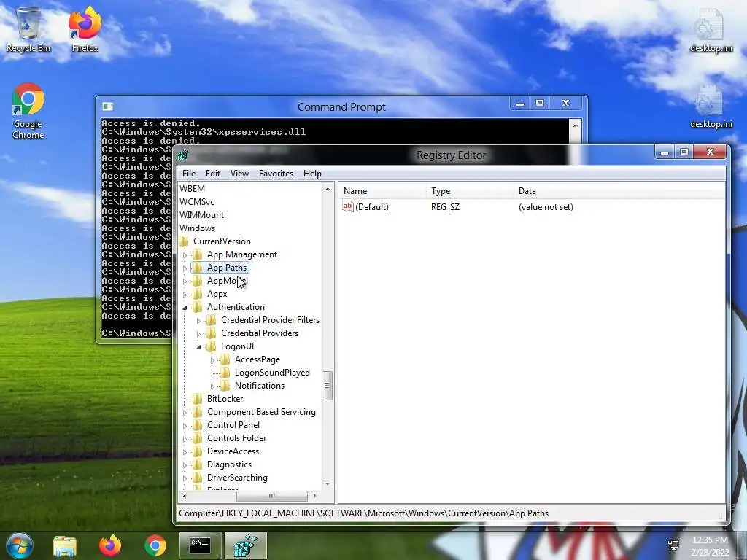Viewport: 747px width, 560px height.
Task: Click tree pane scroll down arrow
Action: [328, 484]
